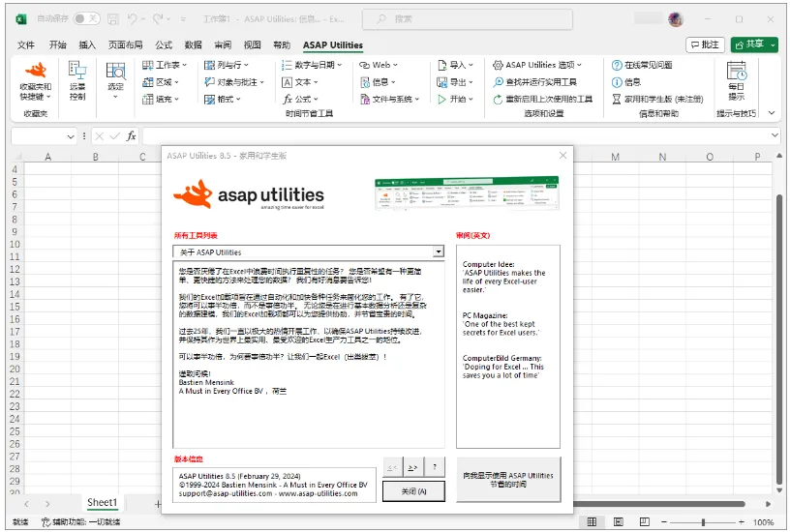790x532 pixels.
Task: Click 重新启用上次使用的工具 button
Action: pyautogui.click(x=542, y=100)
